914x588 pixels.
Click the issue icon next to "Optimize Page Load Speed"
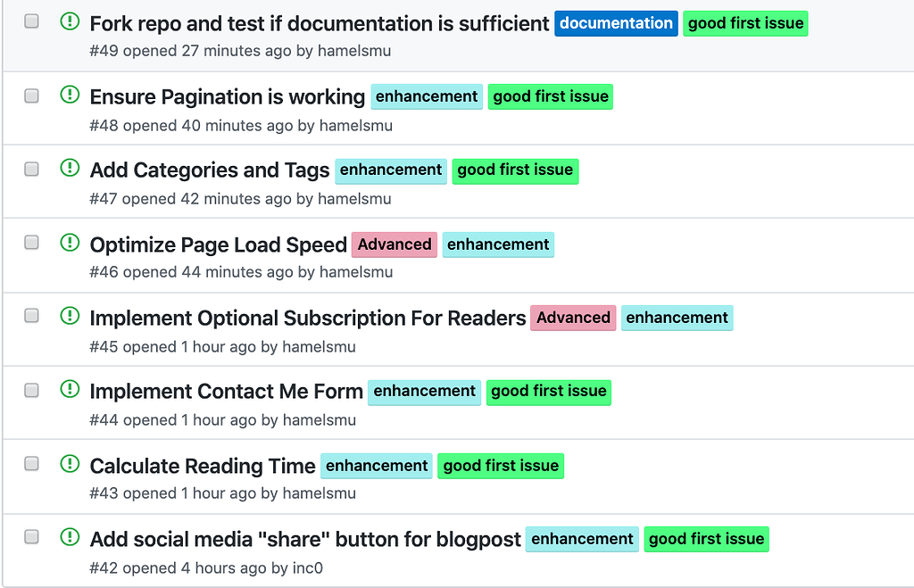tap(70, 243)
